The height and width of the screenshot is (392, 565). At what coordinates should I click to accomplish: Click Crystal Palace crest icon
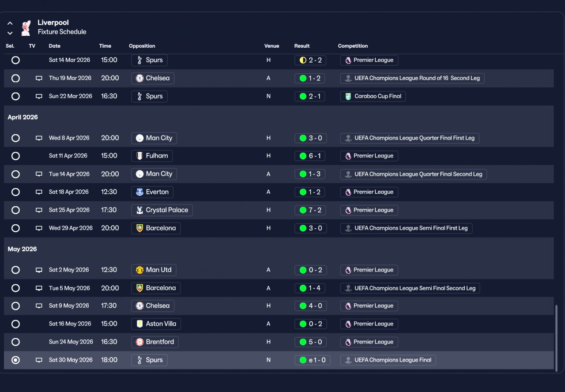(139, 210)
